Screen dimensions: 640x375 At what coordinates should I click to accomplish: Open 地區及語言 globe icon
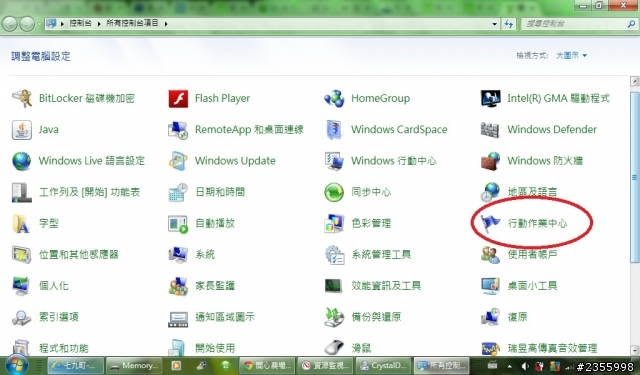pos(490,192)
